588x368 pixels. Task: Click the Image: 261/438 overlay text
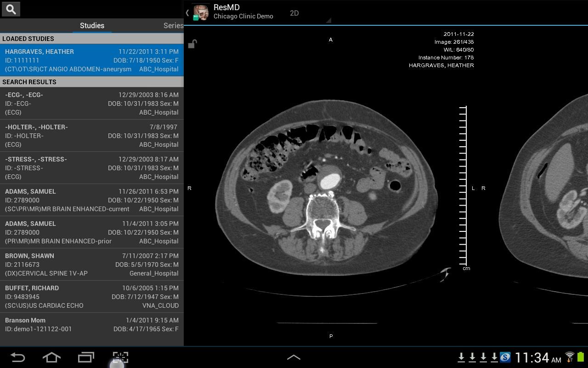click(454, 42)
